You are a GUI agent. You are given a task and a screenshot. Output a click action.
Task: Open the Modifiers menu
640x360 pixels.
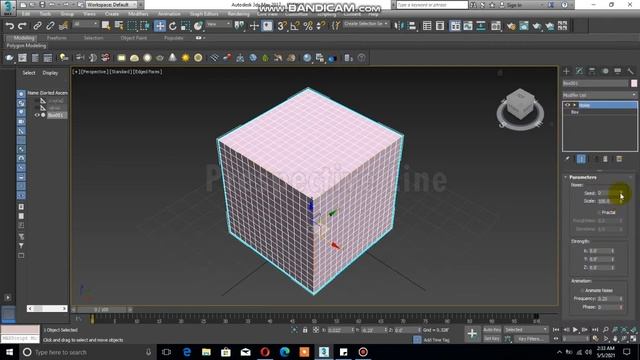(138, 14)
